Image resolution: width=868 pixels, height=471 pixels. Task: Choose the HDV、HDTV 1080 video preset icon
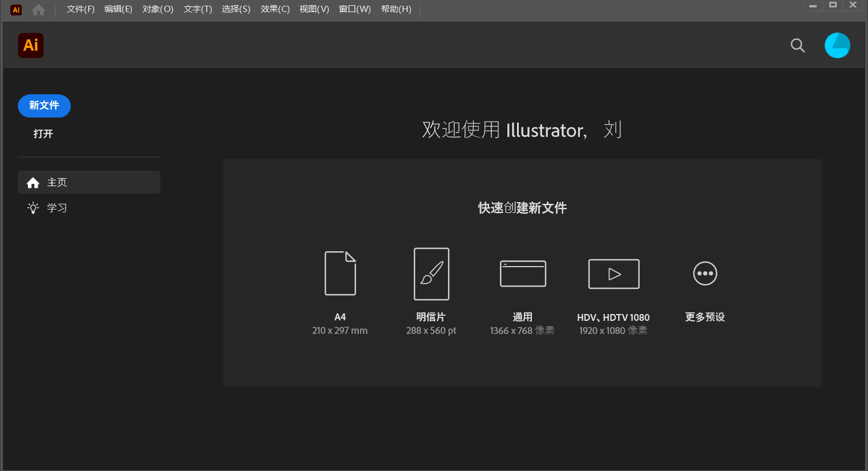613,274
